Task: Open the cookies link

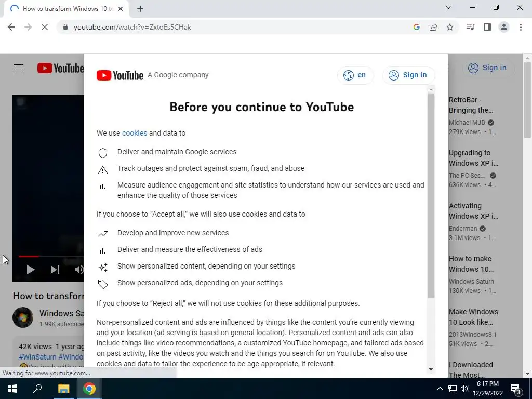Action: click(135, 133)
